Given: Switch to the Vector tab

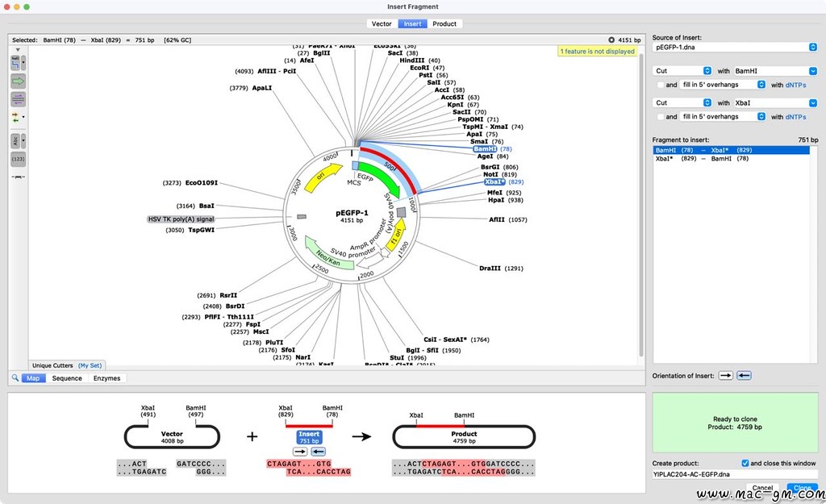Looking at the screenshot, I should tap(382, 23).
